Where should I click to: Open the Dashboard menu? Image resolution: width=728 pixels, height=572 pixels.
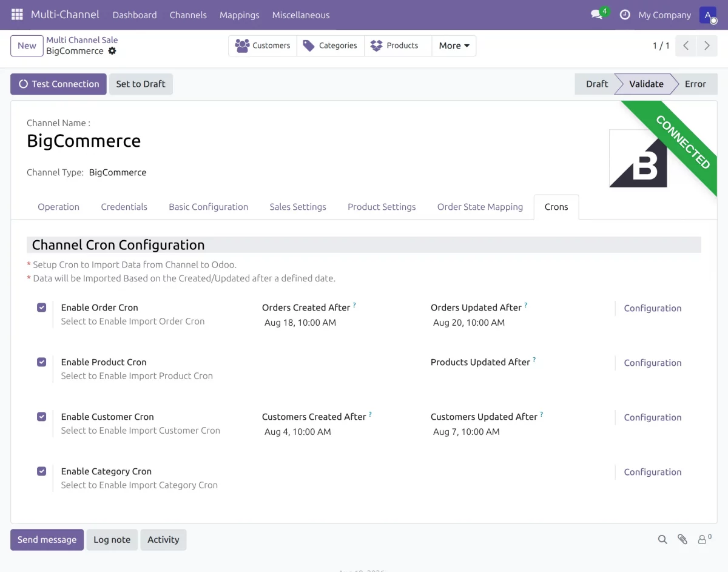[135, 15]
